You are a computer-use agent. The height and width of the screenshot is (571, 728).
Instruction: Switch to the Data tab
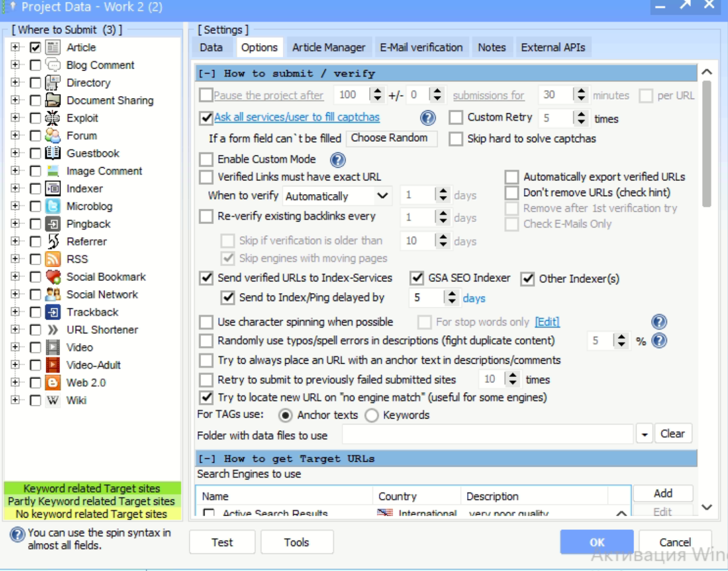[x=211, y=47]
